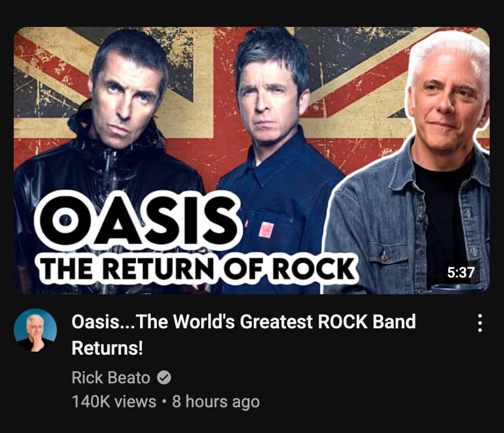This screenshot has width=504, height=433.
Task: Open the Rick Beato channel name link
Action: click(111, 377)
